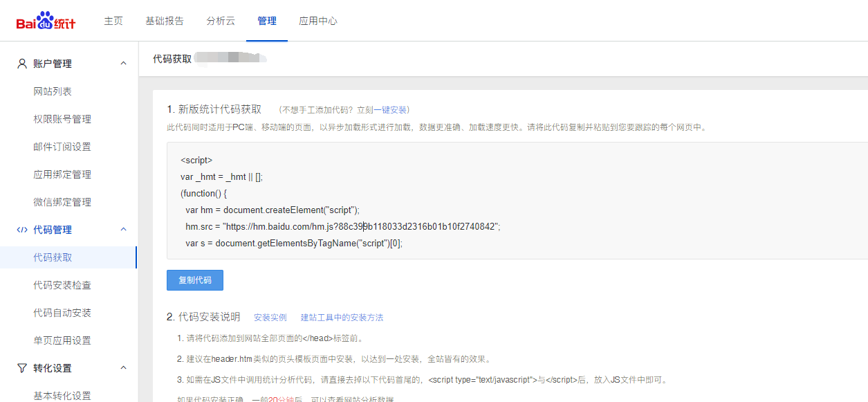Click the opening <script> tag line
This screenshot has width=868, height=402.
point(196,160)
